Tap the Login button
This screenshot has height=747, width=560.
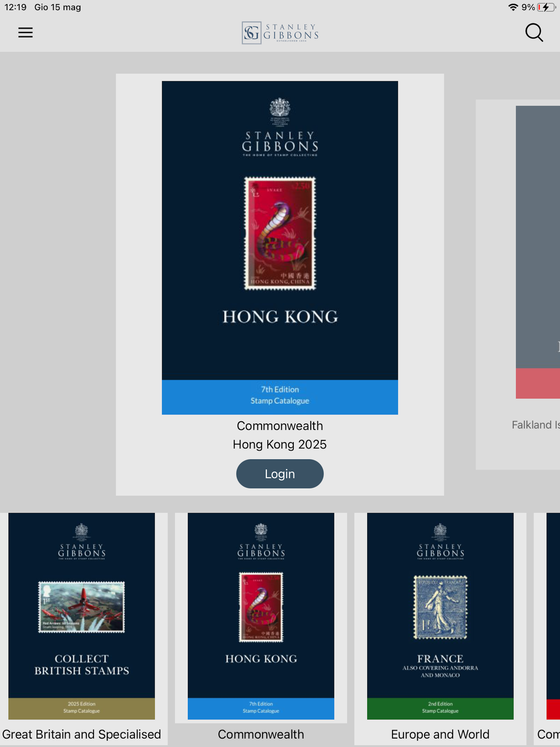[x=280, y=474]
